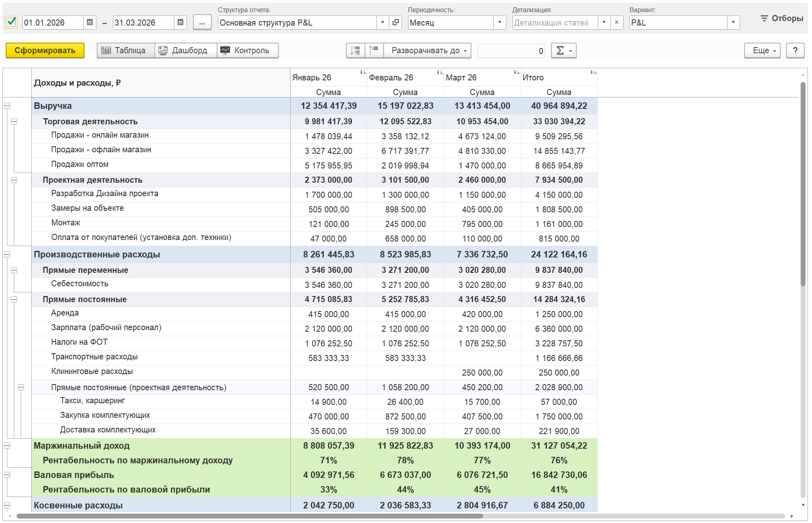The image size is (812, 523).
Task: Select Транспортные расходы row label
Action: coord(94,357)
